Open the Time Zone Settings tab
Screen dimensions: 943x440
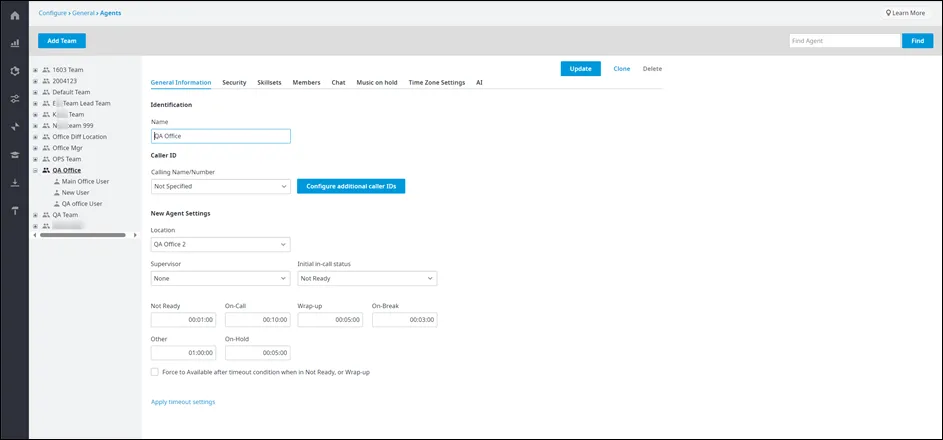(x=437, y=82)
